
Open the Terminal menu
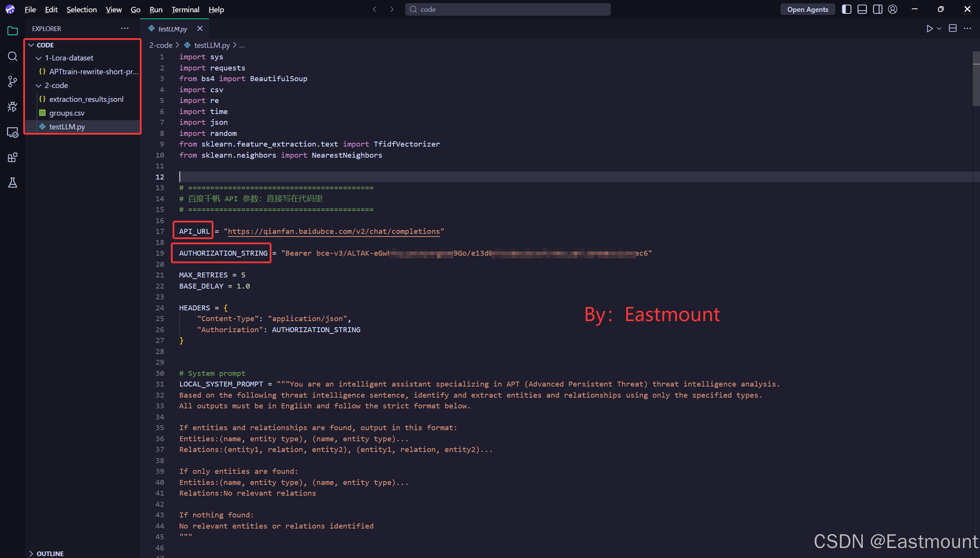[x=185, y=9]
